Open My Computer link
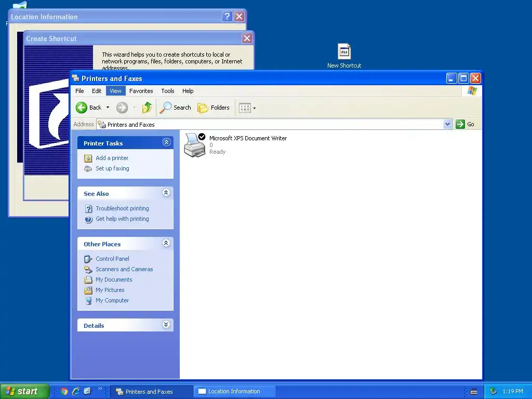 point(112,301)
